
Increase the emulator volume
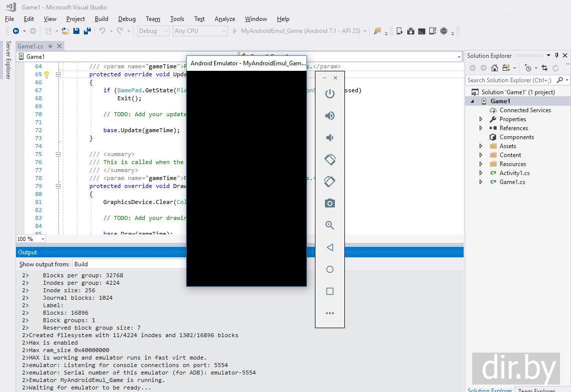[329, 116]
